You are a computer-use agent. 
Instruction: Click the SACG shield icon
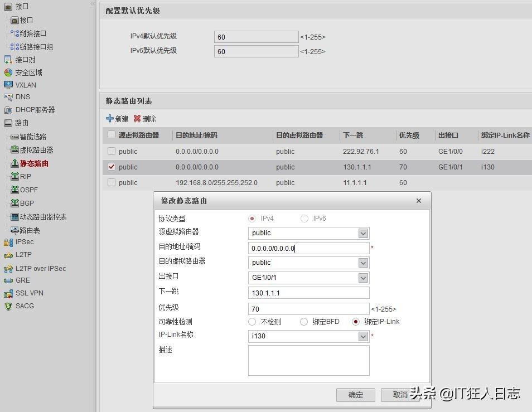(8, 306)
